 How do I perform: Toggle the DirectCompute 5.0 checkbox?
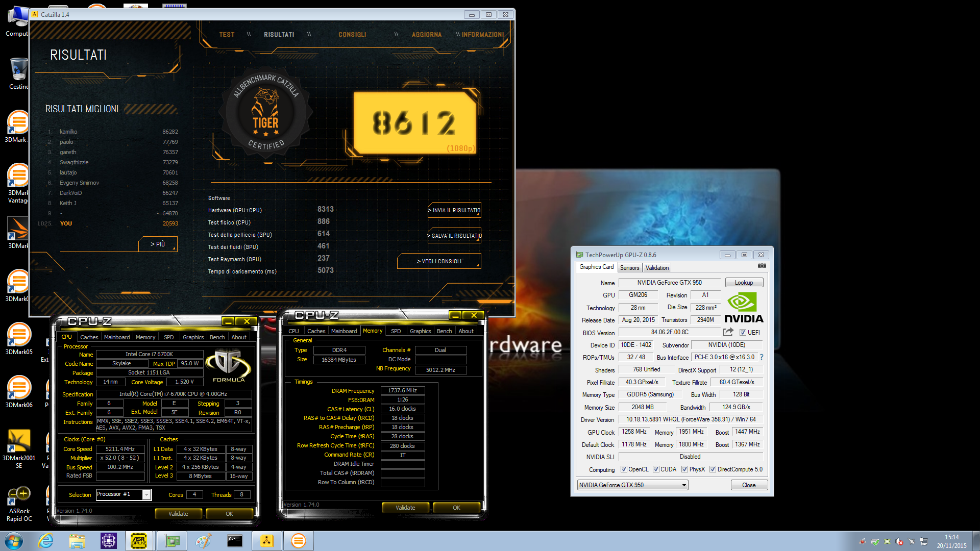click(x=713, y=469)
